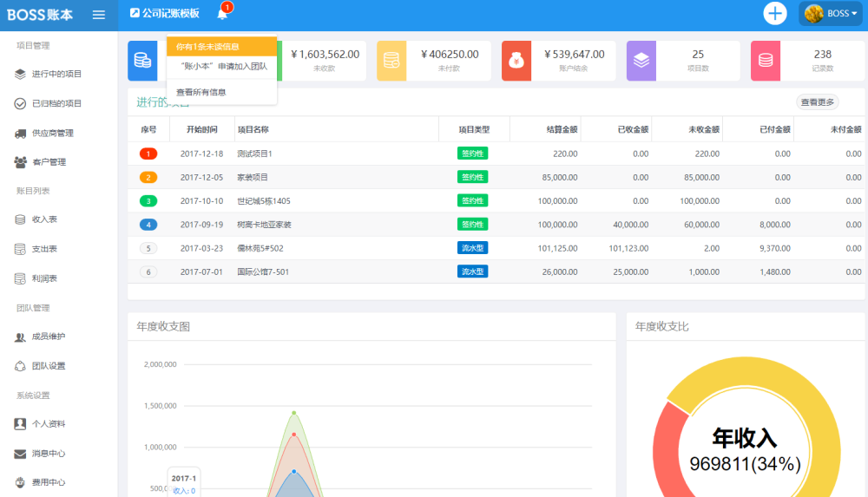The height and width of the screenshot is (497, 868).
Task: Click the BOSS user avatar
Action: [813, 13]
